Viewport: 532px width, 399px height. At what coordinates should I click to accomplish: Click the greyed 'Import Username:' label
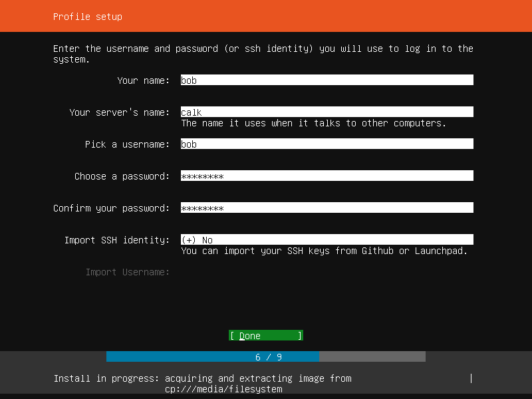click(127, 272)
